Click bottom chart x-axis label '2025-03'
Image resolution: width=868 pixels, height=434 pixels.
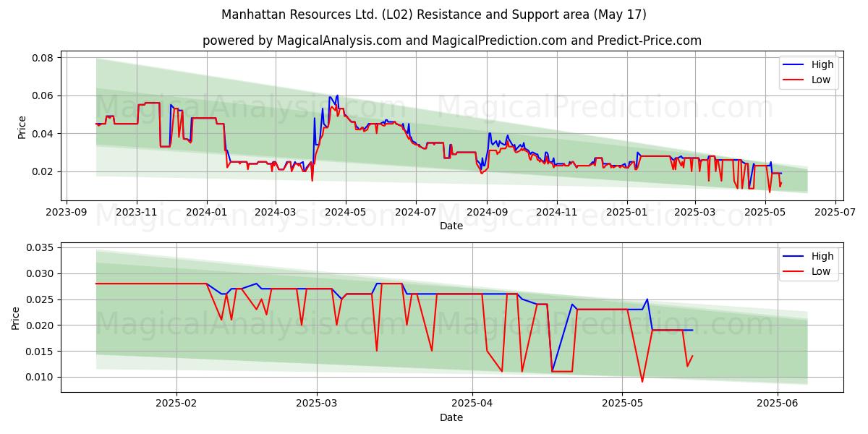pyautogui.click(x=316, y=404)
